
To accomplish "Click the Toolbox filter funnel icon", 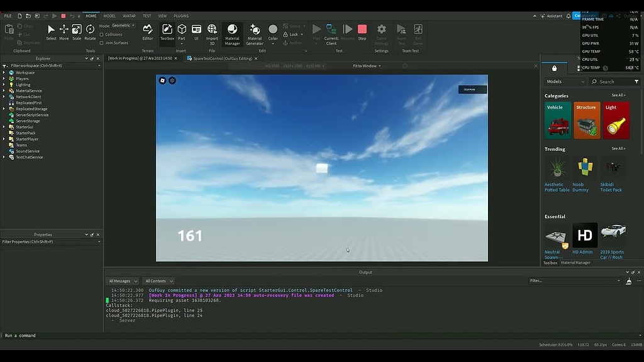I will [x=636, y=82].
